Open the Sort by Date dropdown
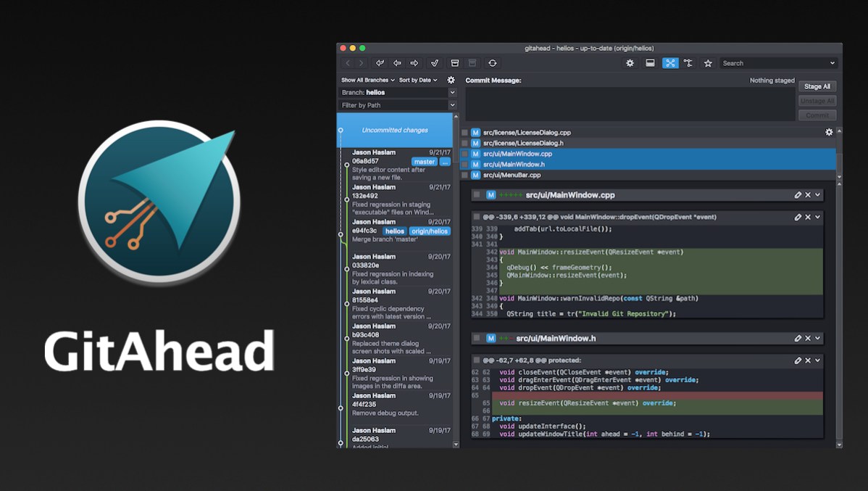The image size is (868, 491). pos(418,80)
